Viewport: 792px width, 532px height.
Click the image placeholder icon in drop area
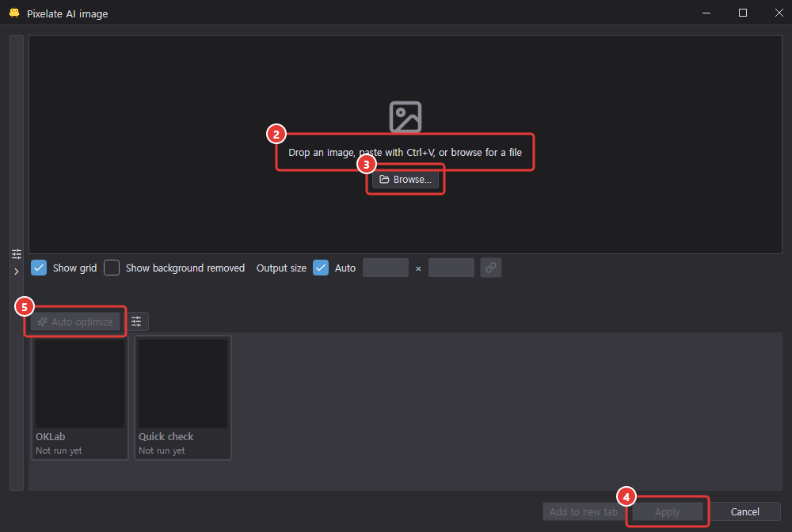point(405,116)
